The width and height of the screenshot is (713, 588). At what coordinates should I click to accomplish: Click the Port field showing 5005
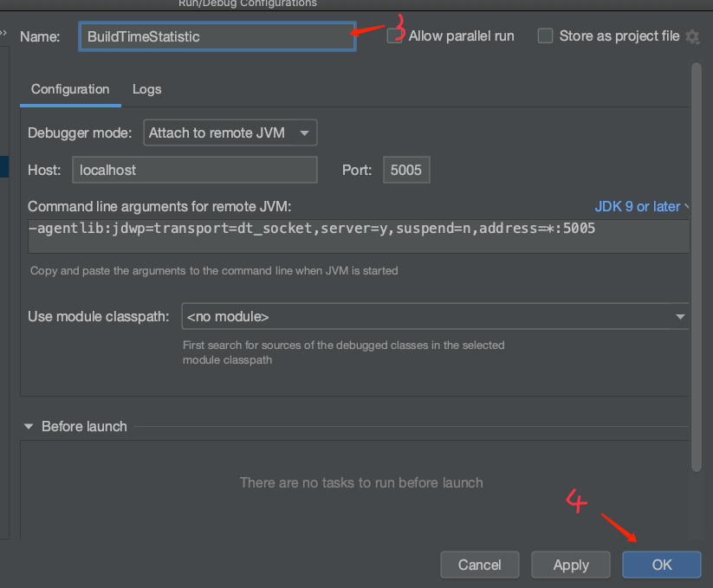click(x=406, y=170)
